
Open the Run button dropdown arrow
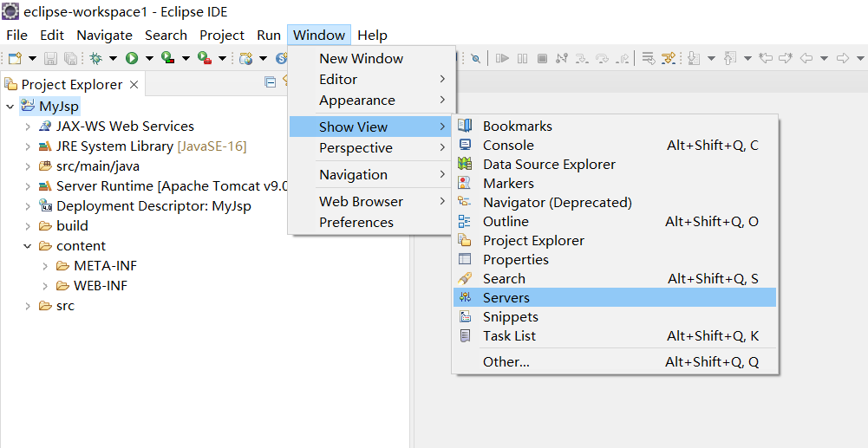(148, 58)
